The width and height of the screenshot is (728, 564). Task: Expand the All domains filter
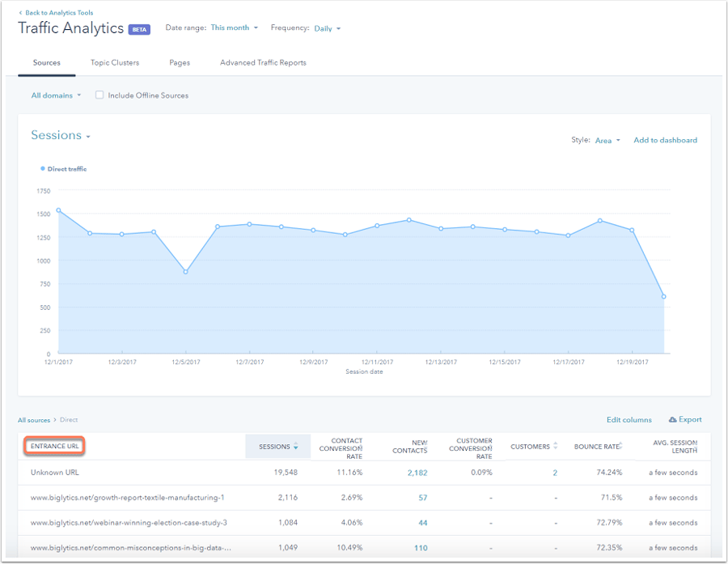tap(56, 95)
